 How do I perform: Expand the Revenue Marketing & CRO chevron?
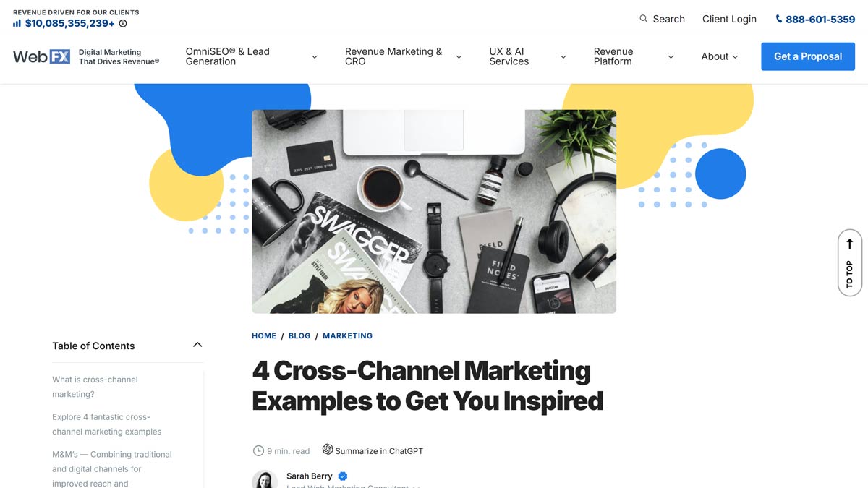[459, 57]
